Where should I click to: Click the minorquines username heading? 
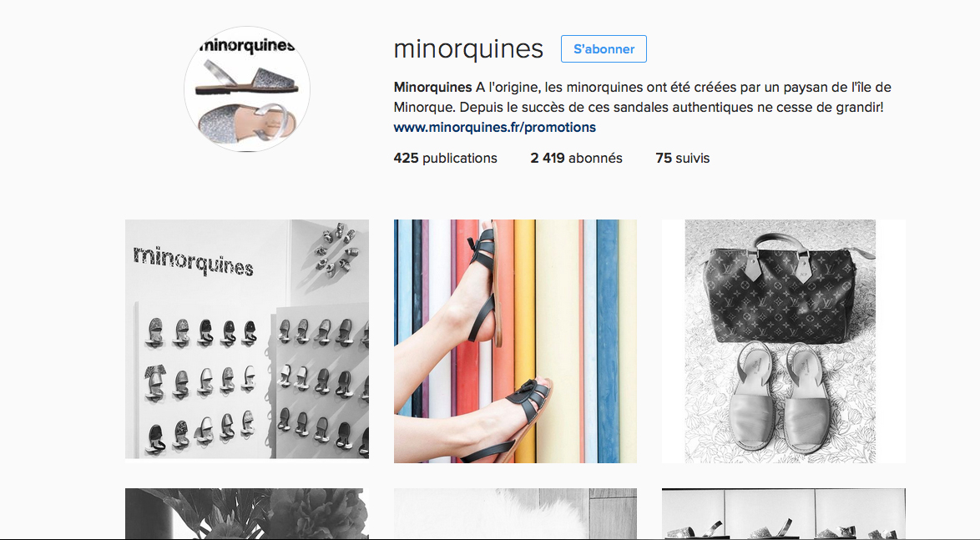(468, 48)
